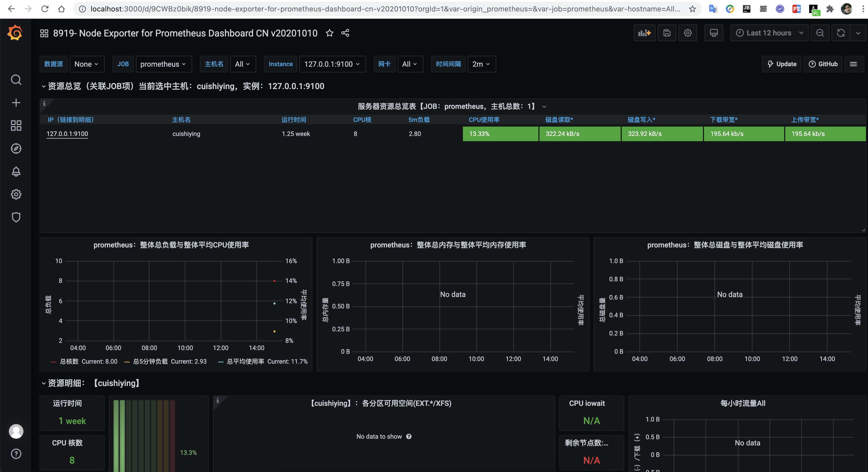Mark dashboard as favorite star
The width and height of the screenshot is (868, 472).
point(329,33)
